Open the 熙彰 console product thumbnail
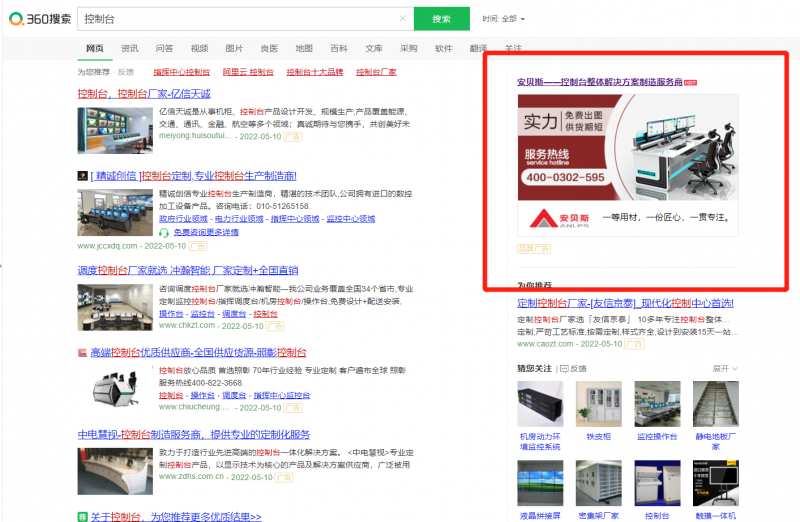Screen dimensions: 800x522 pyautogui.click(x=115, y=389)
